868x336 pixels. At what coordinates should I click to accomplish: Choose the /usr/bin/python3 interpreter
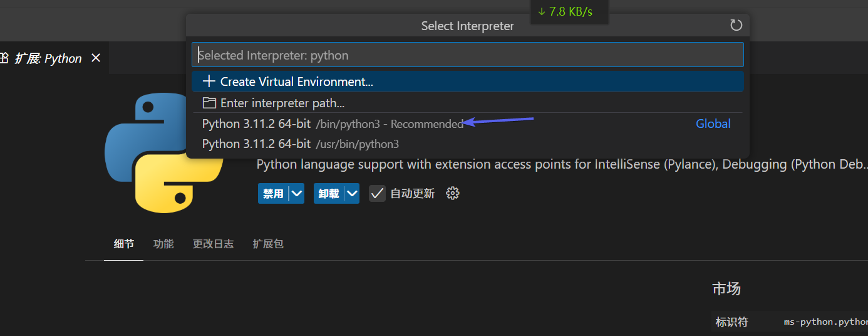tap(301, 144)
